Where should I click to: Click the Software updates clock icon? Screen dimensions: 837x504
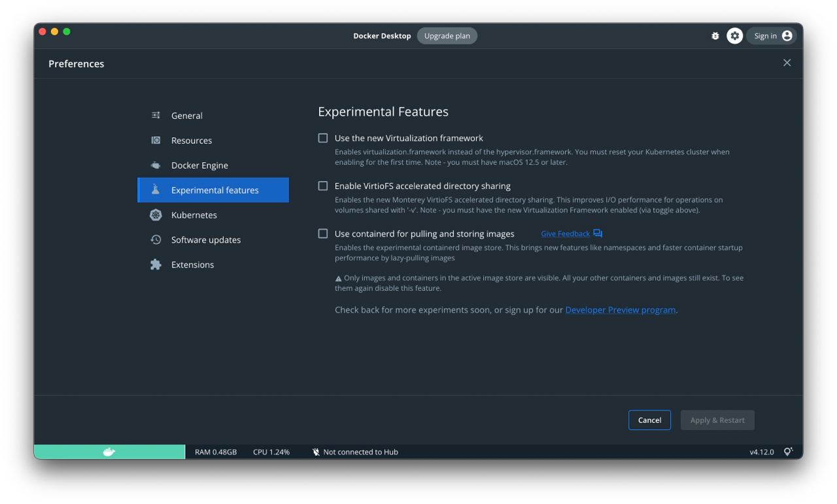click(x=156, y=240)
